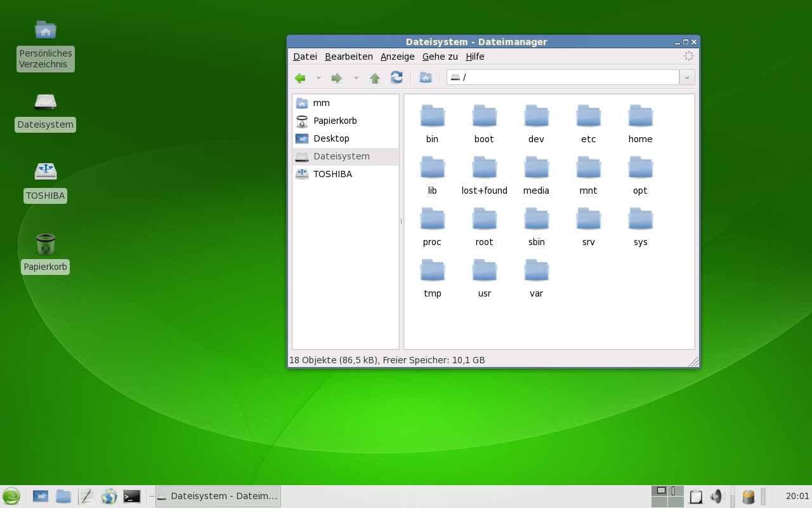812x508 pixels.
Task: Launch the file manager from the panel
Action: click(x=63, y=497)
